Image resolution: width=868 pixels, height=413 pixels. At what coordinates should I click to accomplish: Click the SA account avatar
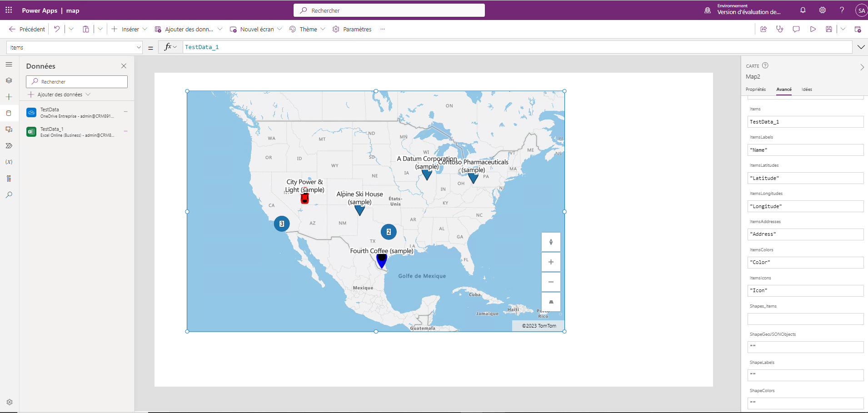pos(861,10)
